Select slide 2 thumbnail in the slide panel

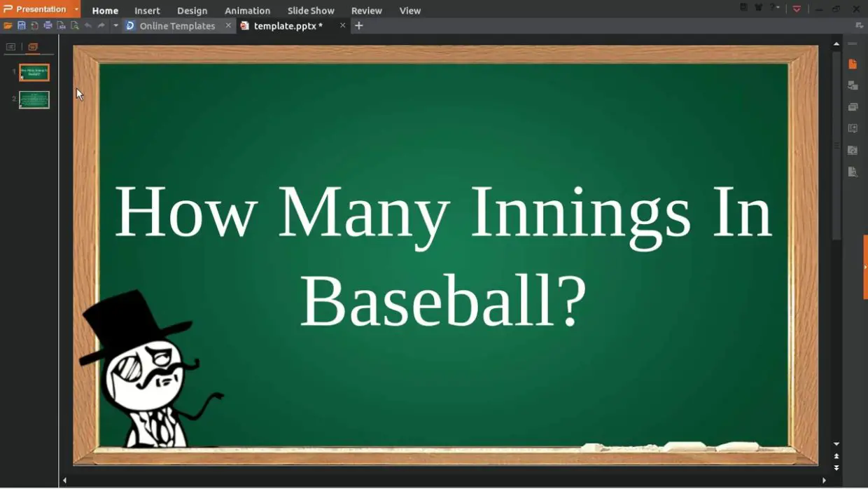pyautogui.click(x=32, y=99)
